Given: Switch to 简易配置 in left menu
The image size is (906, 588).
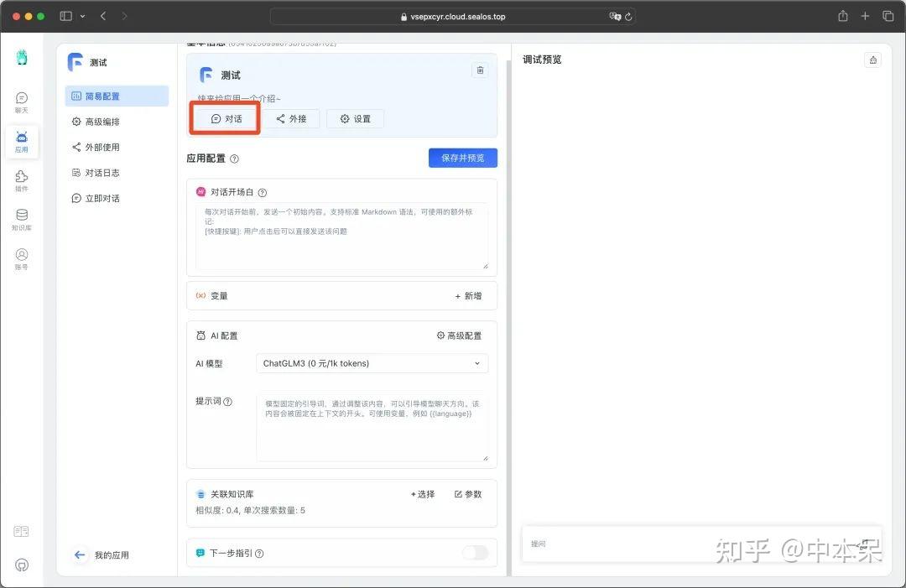Looking at the screenshot, I should (x=116, y=96).
